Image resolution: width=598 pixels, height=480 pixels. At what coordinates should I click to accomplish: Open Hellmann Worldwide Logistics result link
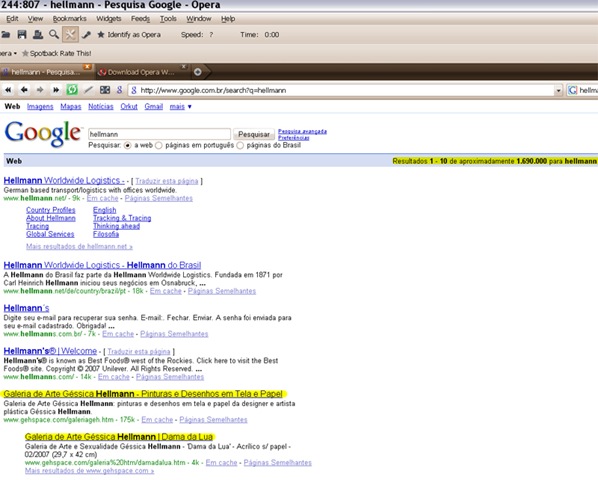click(64, 180)
